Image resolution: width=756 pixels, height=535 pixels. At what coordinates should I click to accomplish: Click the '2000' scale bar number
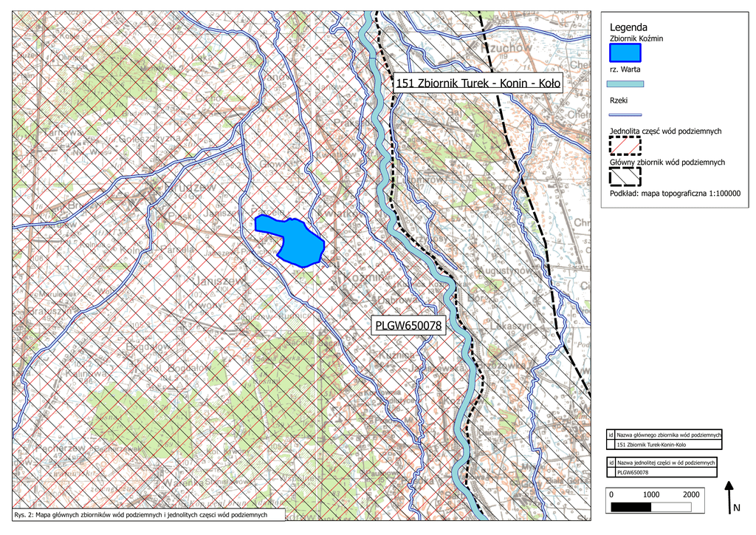pos(691,494)
